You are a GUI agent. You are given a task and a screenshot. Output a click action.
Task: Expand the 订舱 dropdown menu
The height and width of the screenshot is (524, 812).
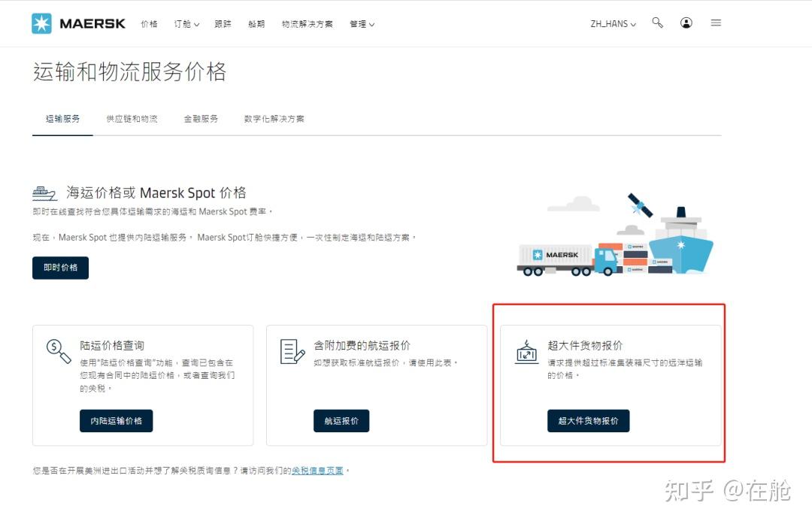186,24
